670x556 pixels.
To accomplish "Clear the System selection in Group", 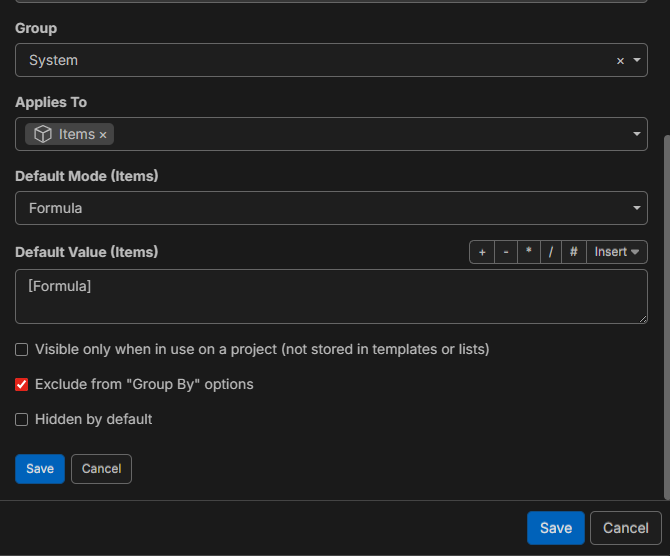I will 620,61.
